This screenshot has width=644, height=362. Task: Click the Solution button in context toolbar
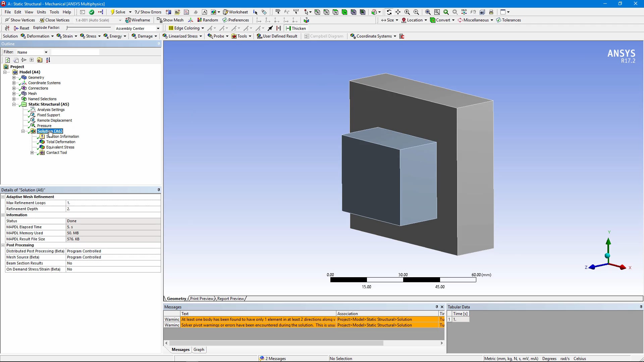tap(10, 36)
